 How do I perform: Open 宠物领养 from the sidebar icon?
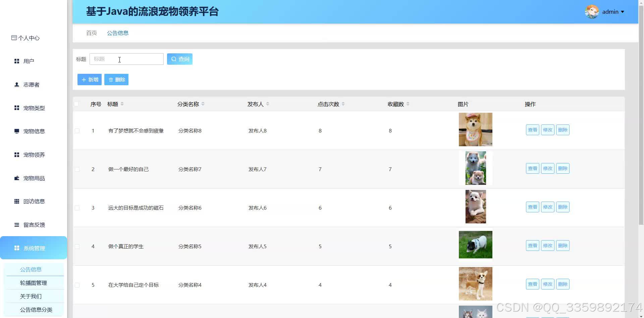pos(16,154)
